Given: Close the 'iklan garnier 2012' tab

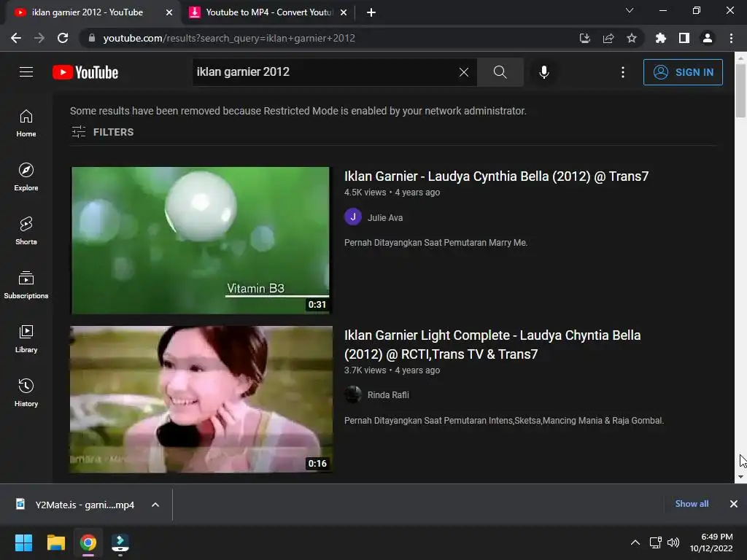Looking at the screenshot, I should point(169,12).
